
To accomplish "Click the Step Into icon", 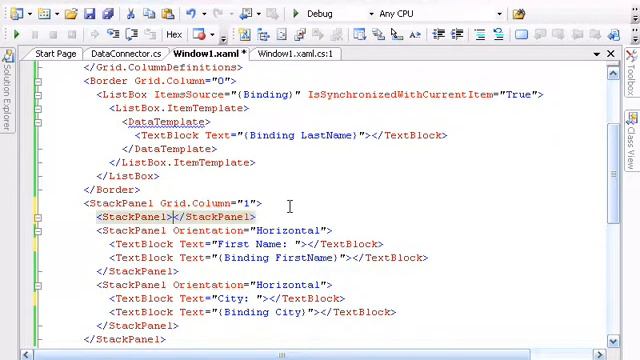I will pos(113,34).
